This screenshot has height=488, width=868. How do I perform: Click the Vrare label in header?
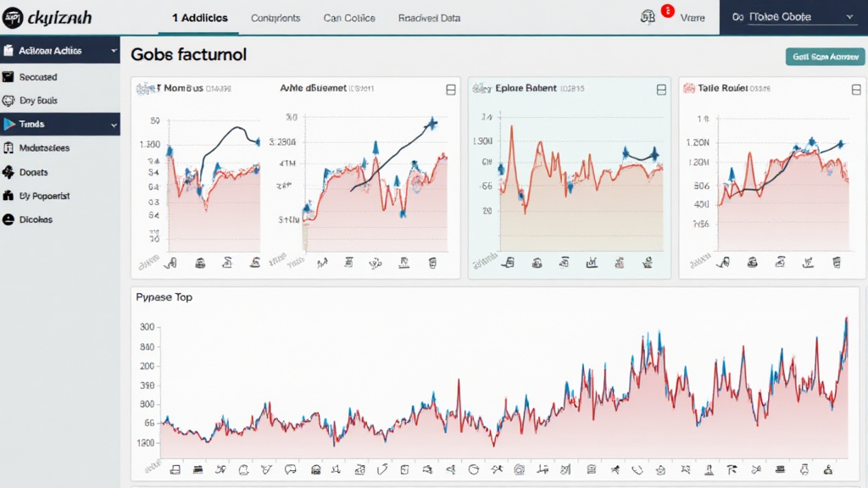pos(693,17)
